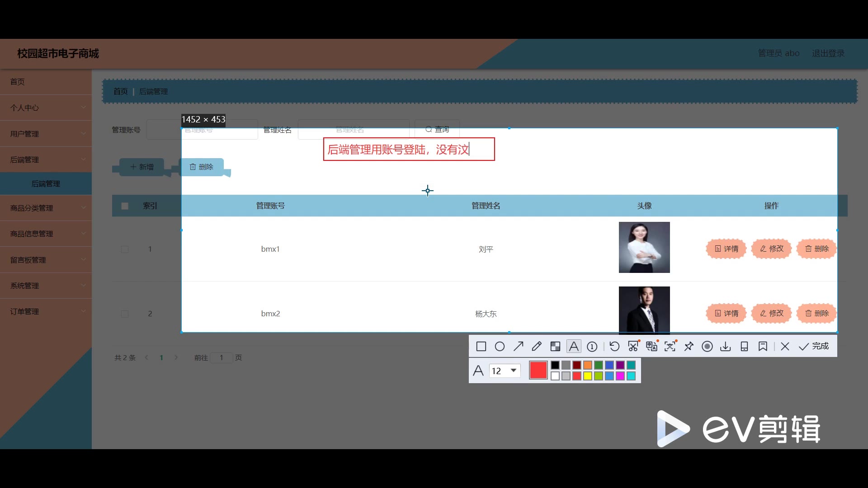Click 详情 button for bmx1
The image size is (868, 488).
(726, 249)
